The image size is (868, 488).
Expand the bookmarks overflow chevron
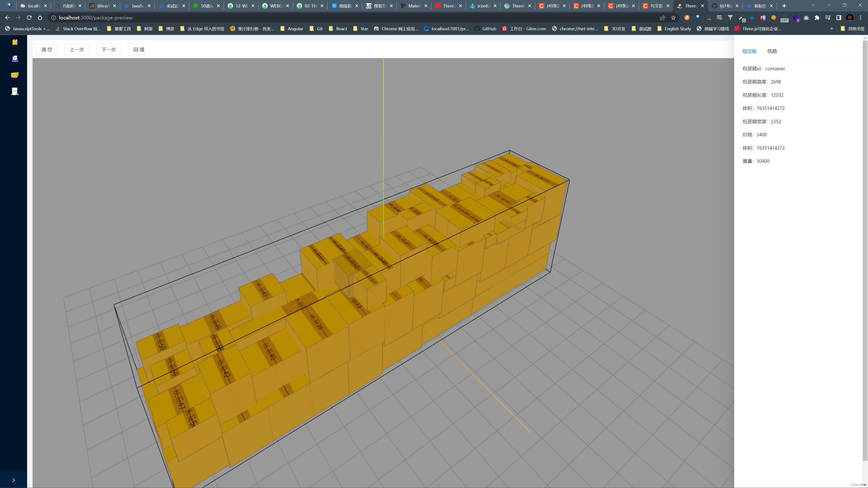click(831, 29)
